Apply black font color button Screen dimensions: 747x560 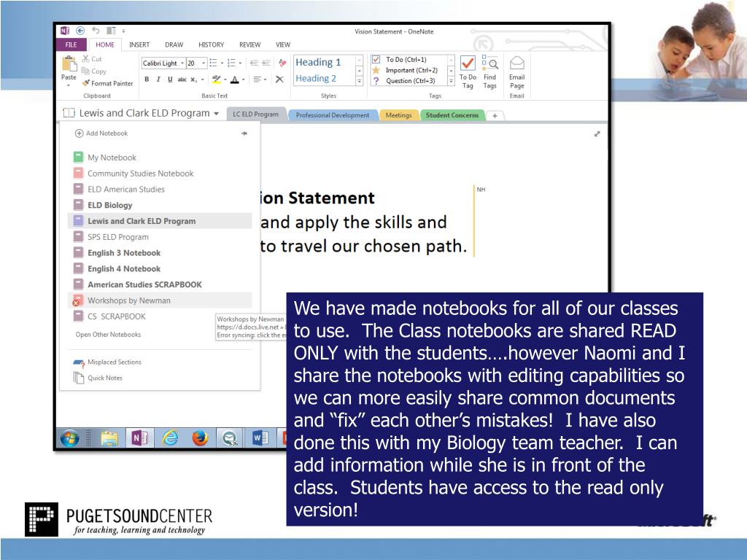tap(235, 79)
